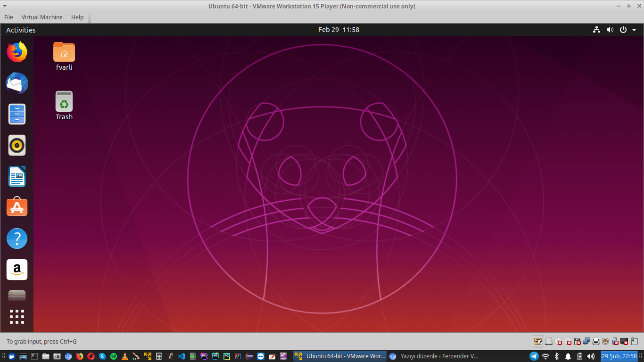
Task: Click the Amazon launcher in the dock
Action: (17, 270)
